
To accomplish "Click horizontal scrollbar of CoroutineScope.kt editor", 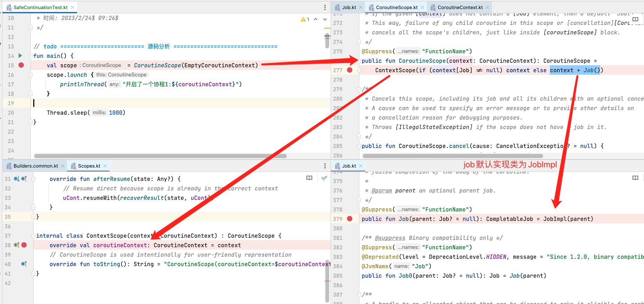I will [x=453, y=156].
